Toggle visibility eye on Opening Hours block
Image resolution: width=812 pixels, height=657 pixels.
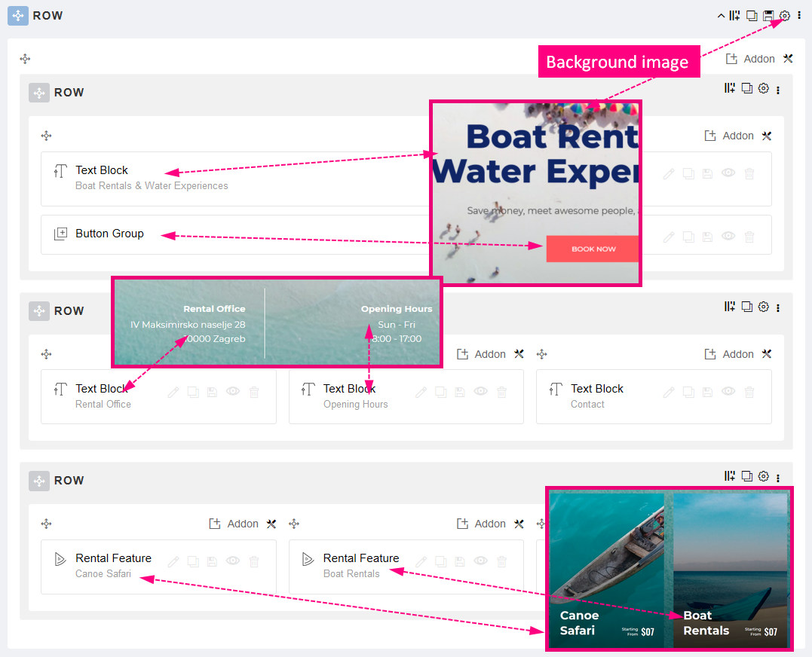(481, 392)
